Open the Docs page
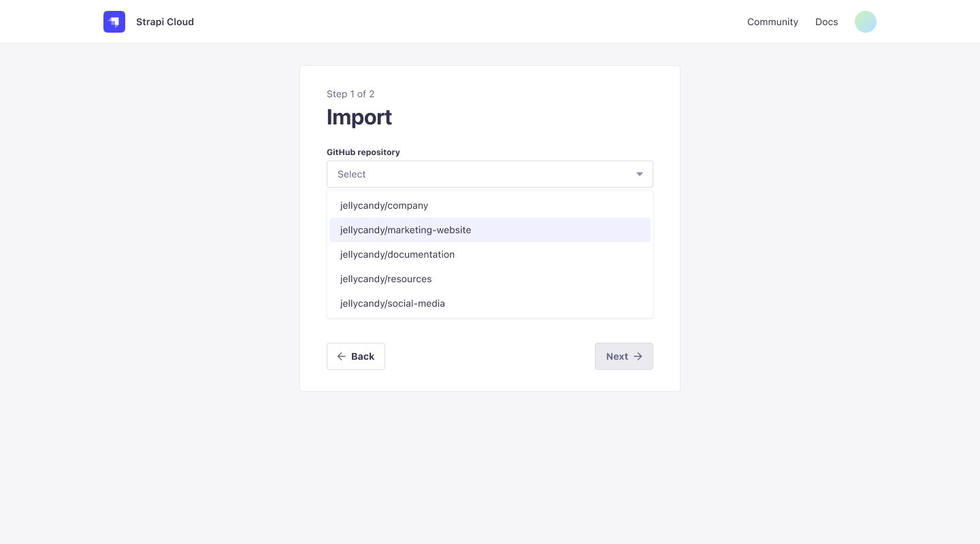This screenshot has height=544, width=980. click(826, 22)
